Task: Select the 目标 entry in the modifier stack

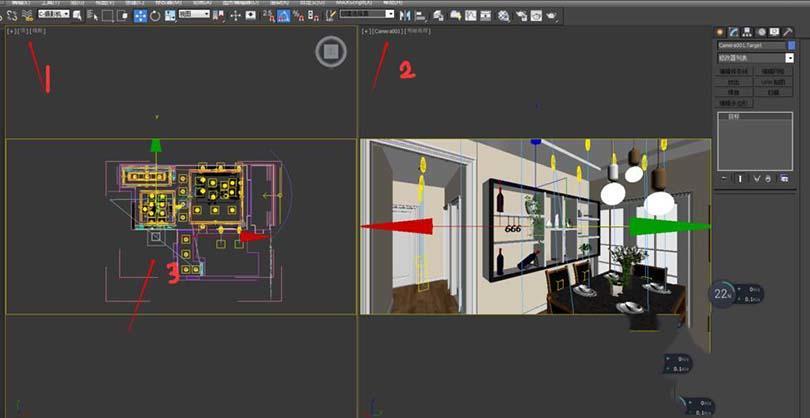Action: (755, 117)
